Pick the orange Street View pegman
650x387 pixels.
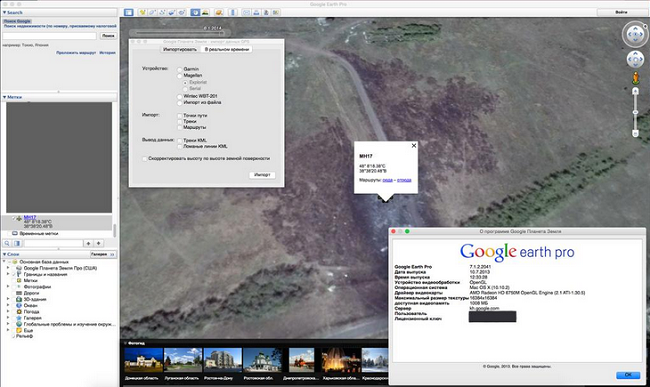point(635,77)
